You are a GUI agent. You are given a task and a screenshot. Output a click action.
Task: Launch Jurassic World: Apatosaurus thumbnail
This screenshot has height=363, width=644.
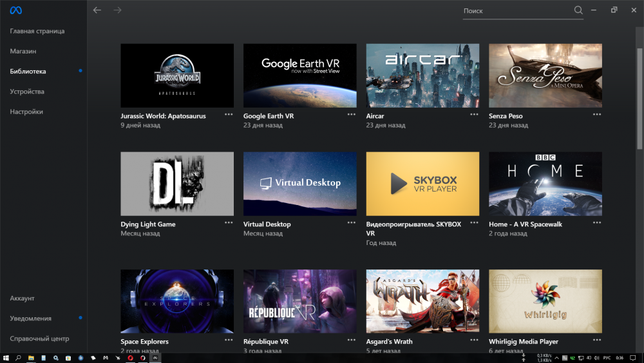(x=177, y=75)
